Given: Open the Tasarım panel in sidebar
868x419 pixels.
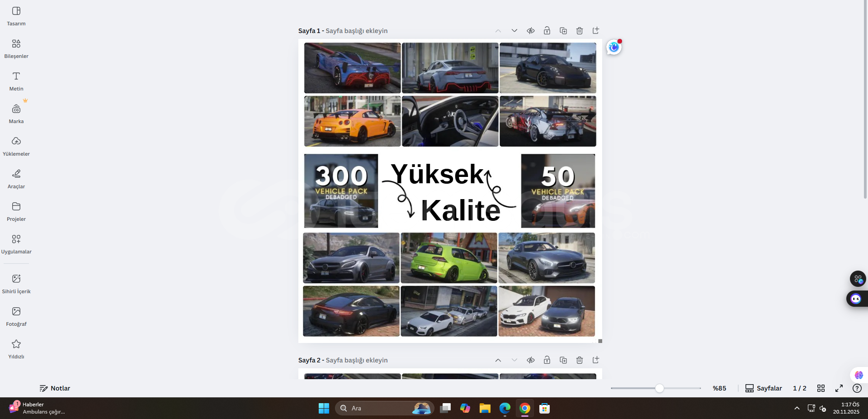Looking at the screenshot, I should [16, 16].
